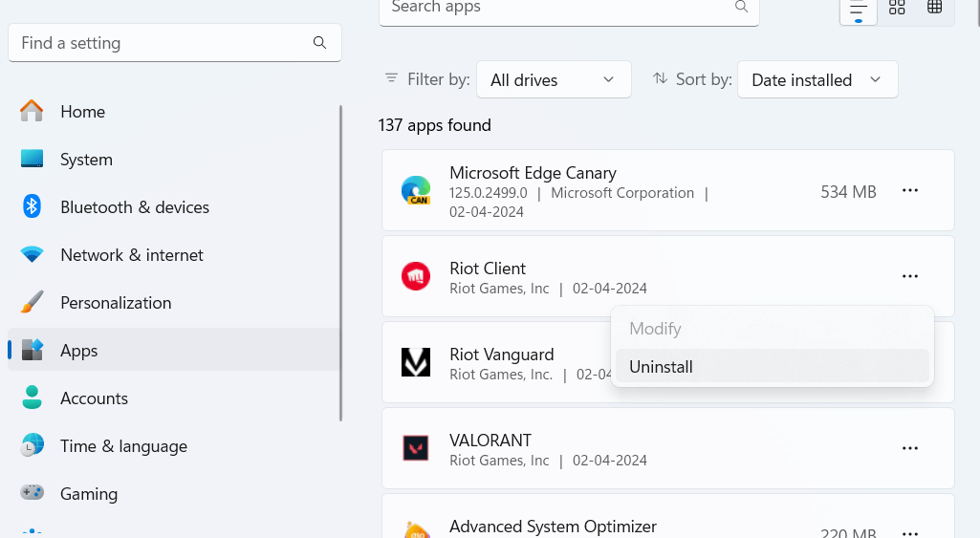Click the sidebar vertical scrollbar
980x538 pixels.
(340, 263)
